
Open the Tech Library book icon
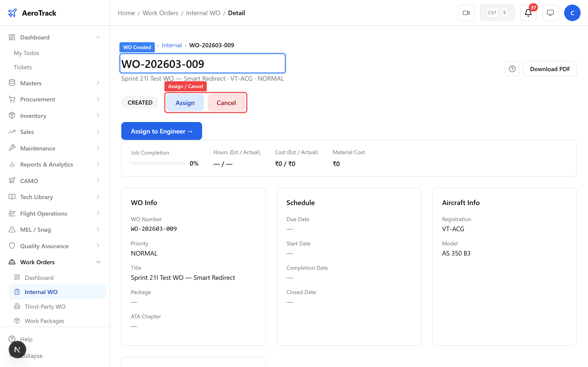[12, 197]
